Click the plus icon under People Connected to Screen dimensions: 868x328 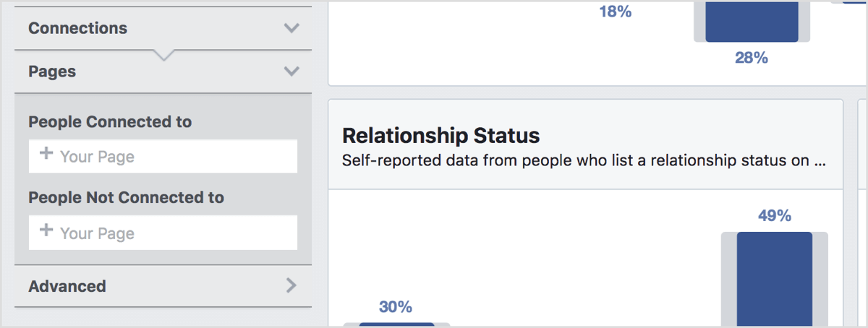tap(46, 154)
